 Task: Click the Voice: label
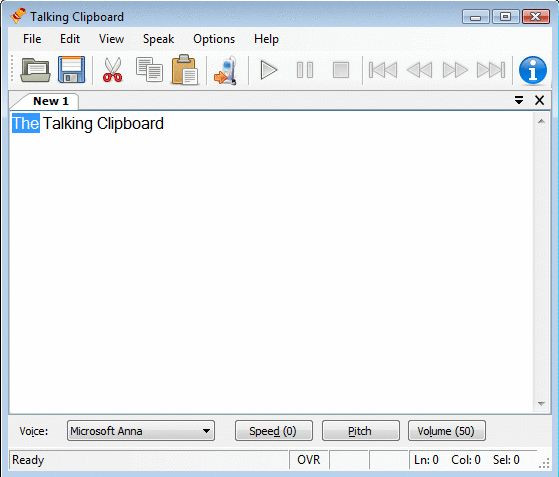34,431
